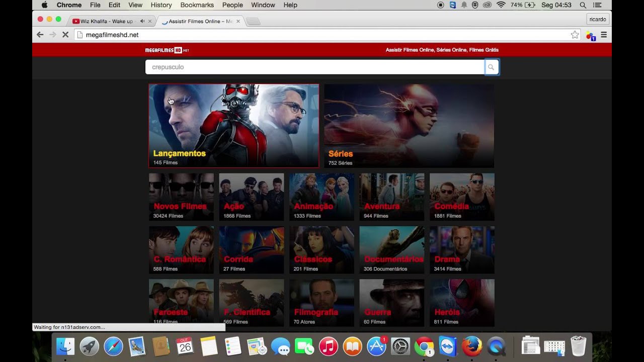Open the View menu
The image size is (644, 362).
135,5
